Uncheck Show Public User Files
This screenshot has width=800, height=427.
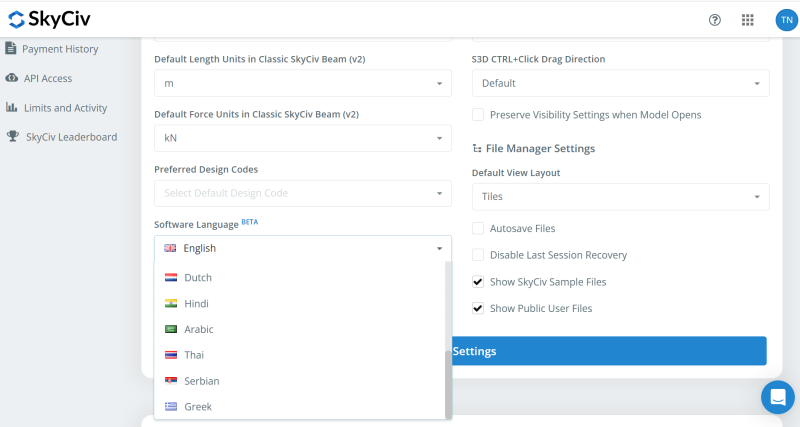click(x=478, y=308)
